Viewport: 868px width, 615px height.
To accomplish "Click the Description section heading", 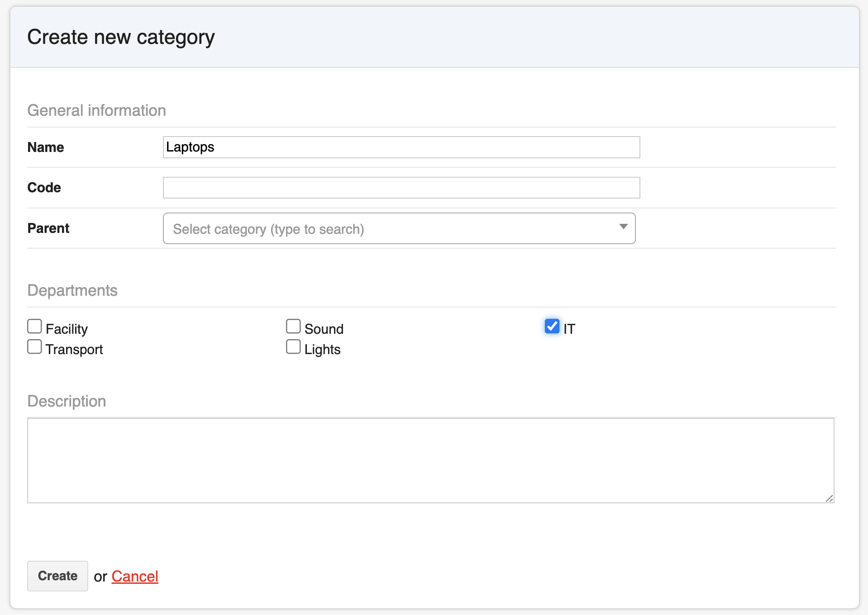I will point(67,401).
